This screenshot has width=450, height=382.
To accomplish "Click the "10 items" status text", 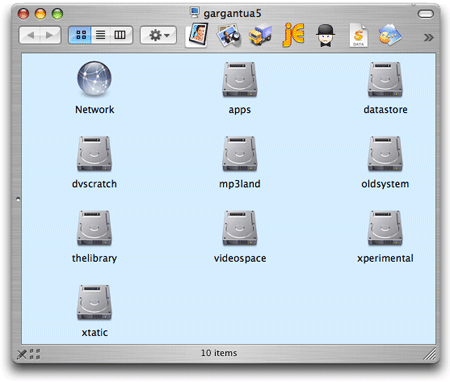I will point(219,353).
